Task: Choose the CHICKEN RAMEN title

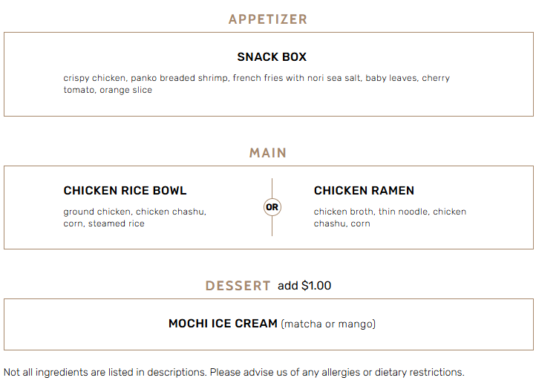Action: [x=364, y=191]
